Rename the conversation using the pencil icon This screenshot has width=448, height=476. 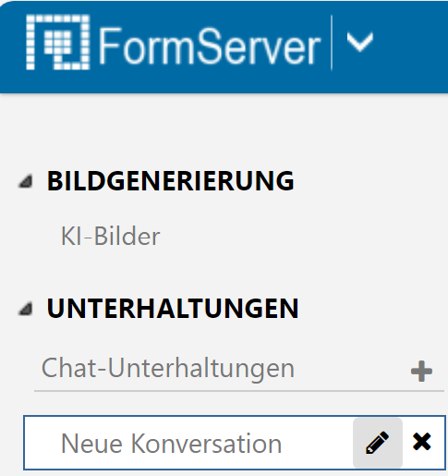pos(378,443)
